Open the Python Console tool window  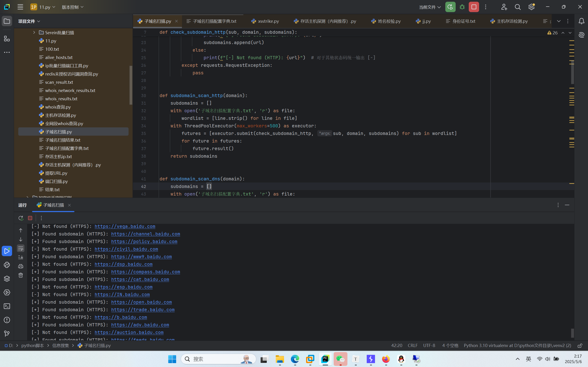[x=7, y=265]
